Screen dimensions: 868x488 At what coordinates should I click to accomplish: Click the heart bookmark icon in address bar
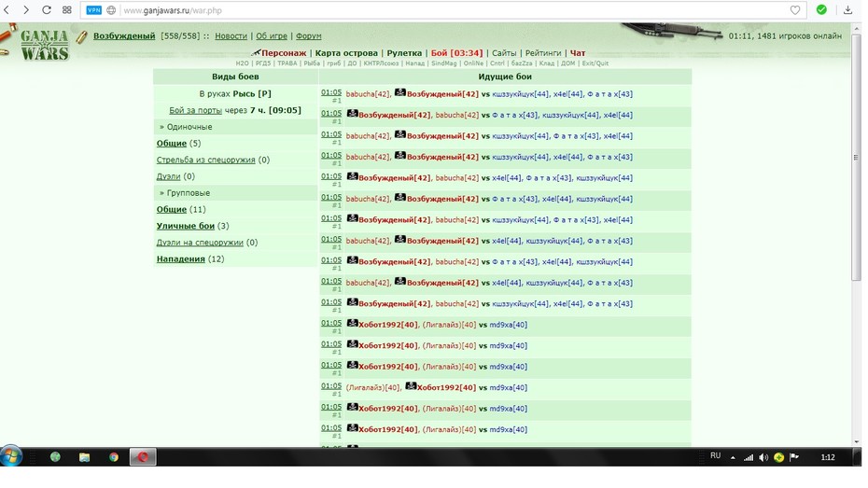(x=795, y=10)
